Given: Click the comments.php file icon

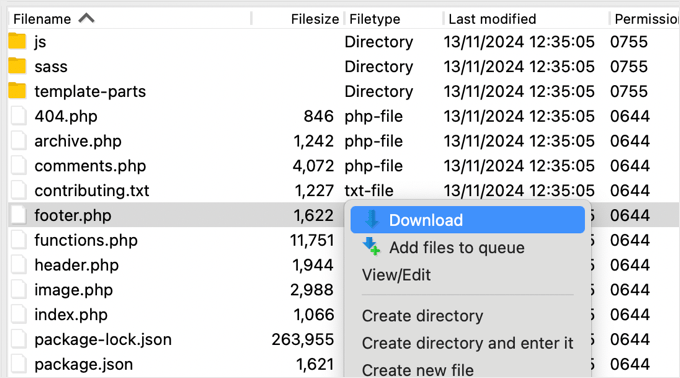Looking at the screenshot, I should point(19,166).
